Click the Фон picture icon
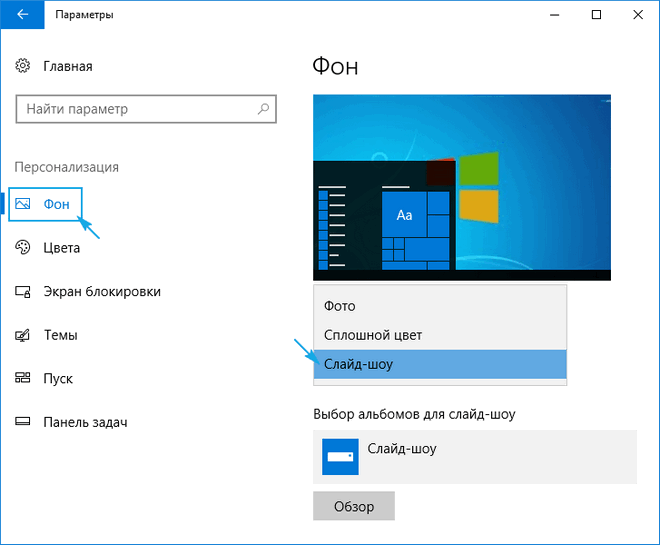660x545 pixels. tap(24, 204)
